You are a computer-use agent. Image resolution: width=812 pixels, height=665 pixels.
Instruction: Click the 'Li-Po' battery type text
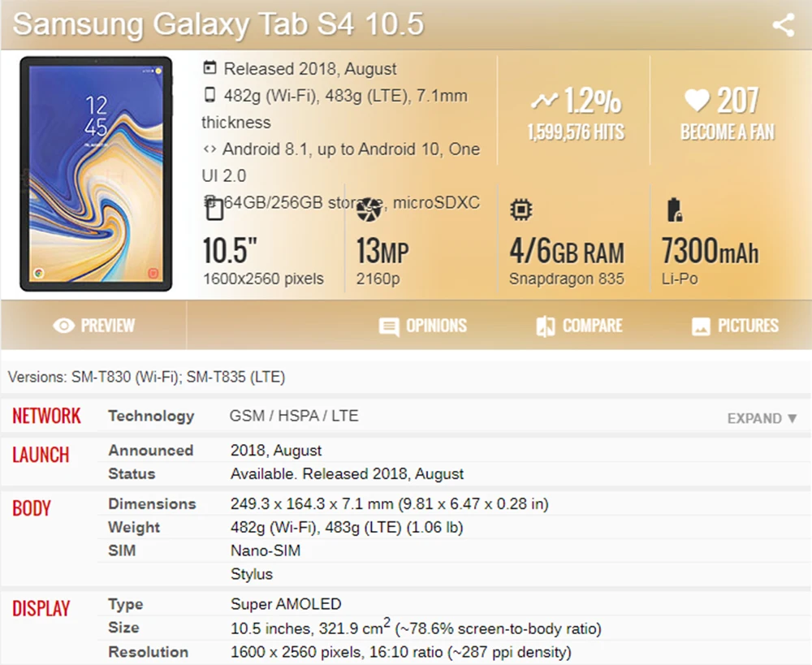(680, 279)
